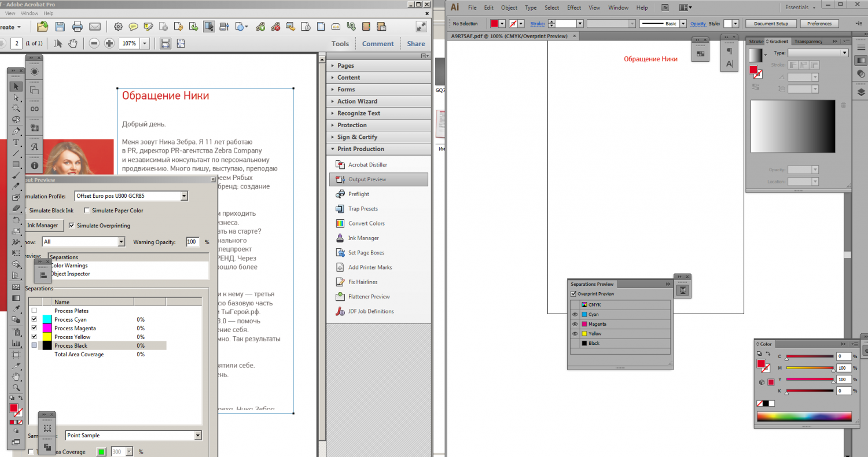Screen dimensions: 868x457
Task: Click the gear settings icon in Acrobat toolbar
Action: tap(118, 27)
